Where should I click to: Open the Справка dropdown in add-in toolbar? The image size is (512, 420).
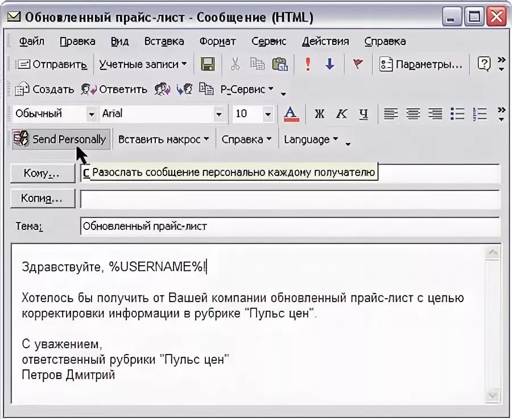246,140
